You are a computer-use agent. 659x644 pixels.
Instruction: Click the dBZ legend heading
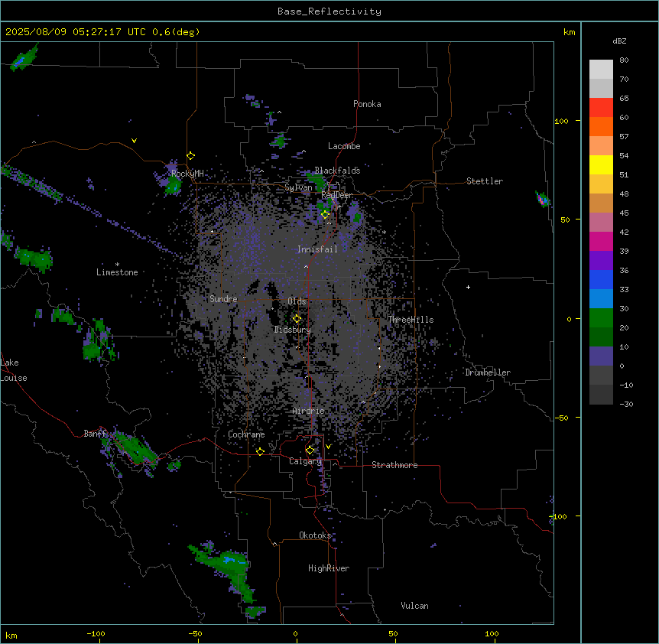click(619, 41)
